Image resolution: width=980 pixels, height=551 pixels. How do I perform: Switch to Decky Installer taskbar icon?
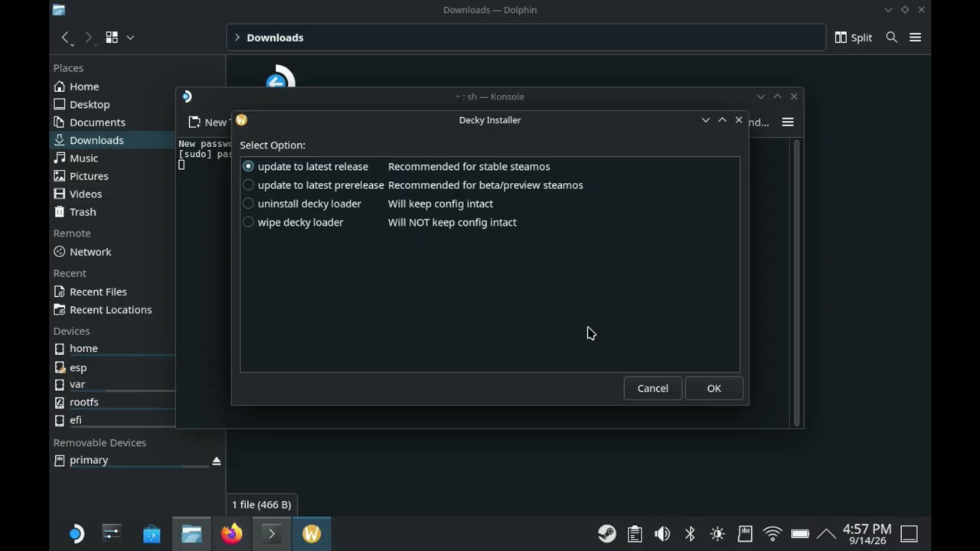tap(311, 533)
